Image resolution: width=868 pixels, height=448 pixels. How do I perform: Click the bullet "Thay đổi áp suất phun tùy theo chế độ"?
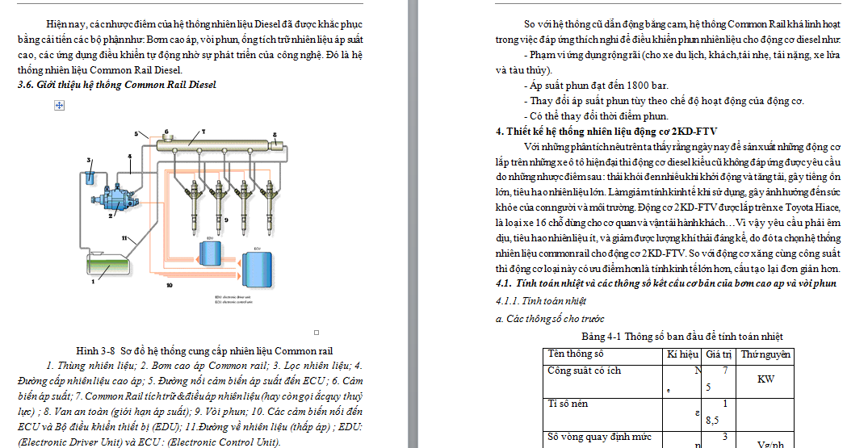pyautogui.click(x=664, y=101)
